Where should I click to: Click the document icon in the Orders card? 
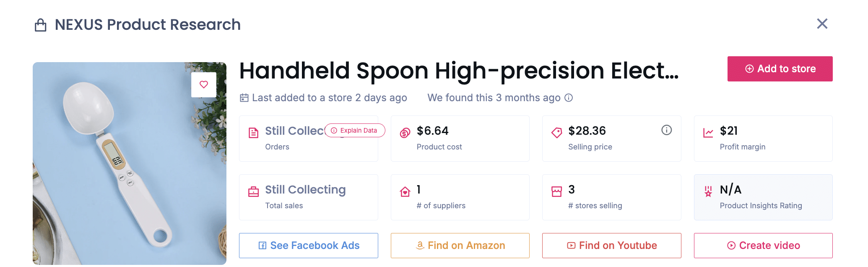pos(254,132)
